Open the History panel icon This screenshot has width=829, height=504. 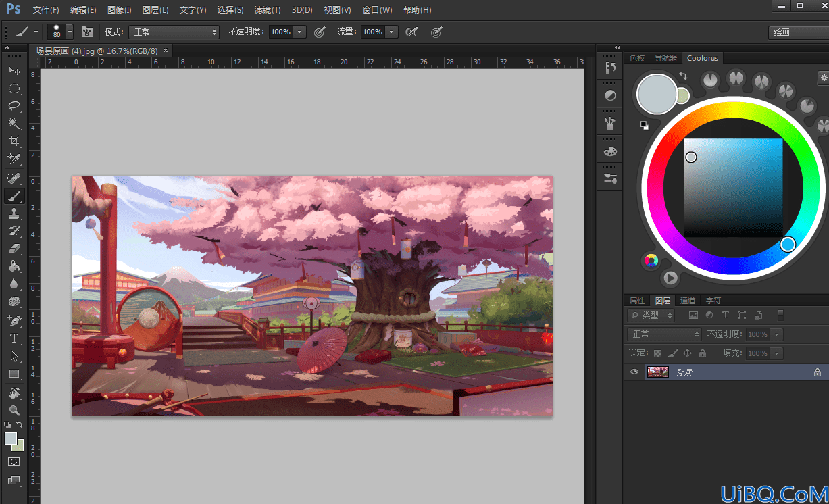click(610, 68)
